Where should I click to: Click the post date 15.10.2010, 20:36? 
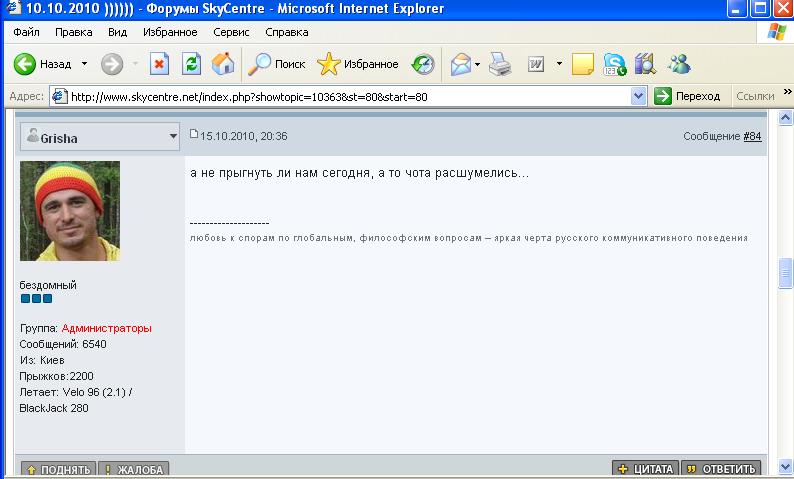(244, 136)
